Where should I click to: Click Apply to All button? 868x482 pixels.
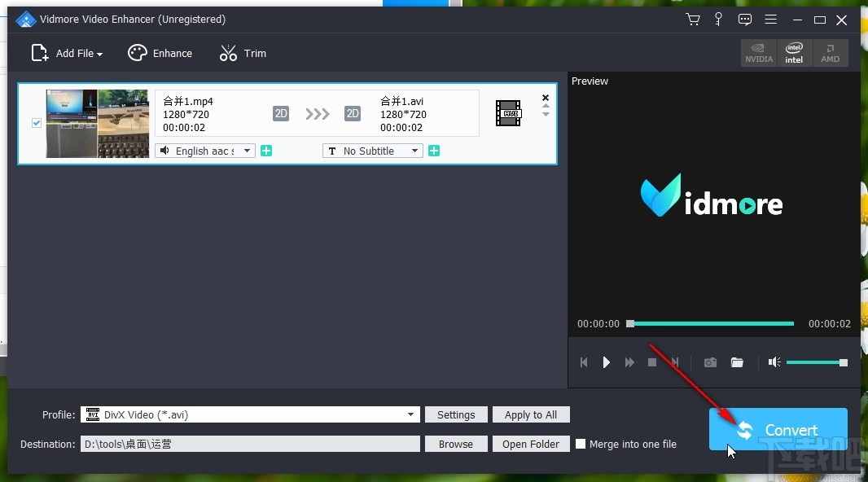coord(531,414)
